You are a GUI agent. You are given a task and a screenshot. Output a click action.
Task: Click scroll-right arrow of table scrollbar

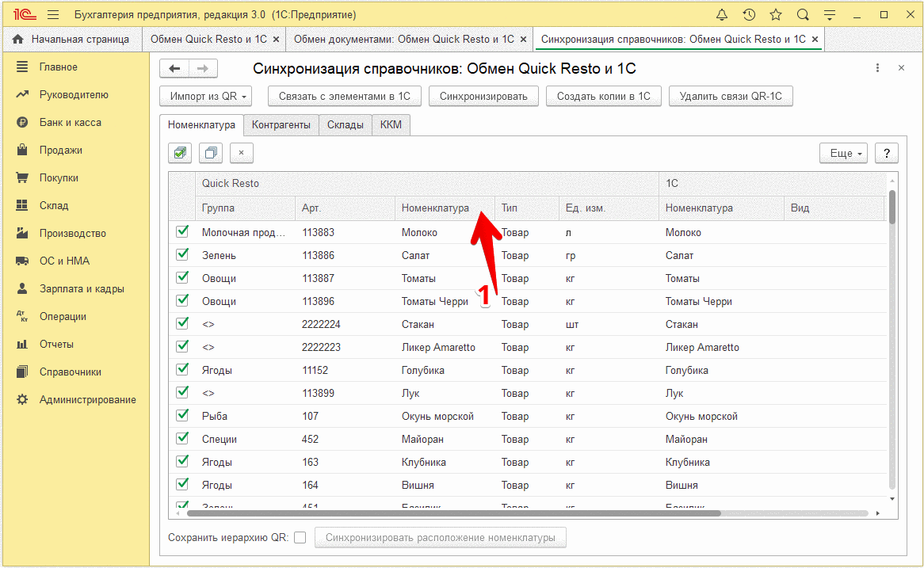pos(878,513)
